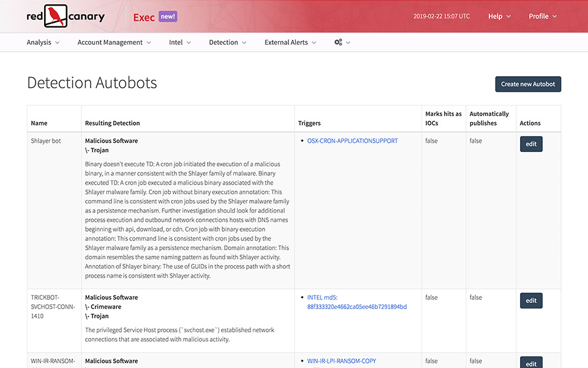Click the Red Canary logo
588x368 pixels.
[x=66, y=16]
